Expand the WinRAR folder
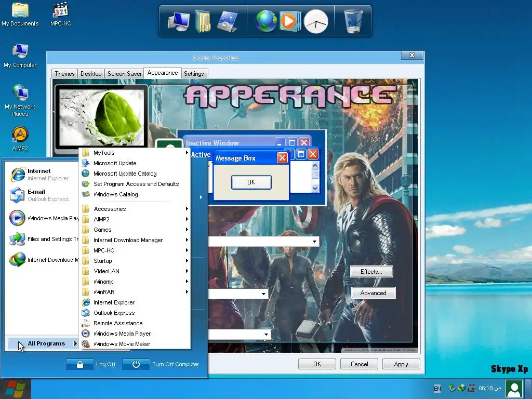This screenshot has width=532, height=399. tap(135, 292)
